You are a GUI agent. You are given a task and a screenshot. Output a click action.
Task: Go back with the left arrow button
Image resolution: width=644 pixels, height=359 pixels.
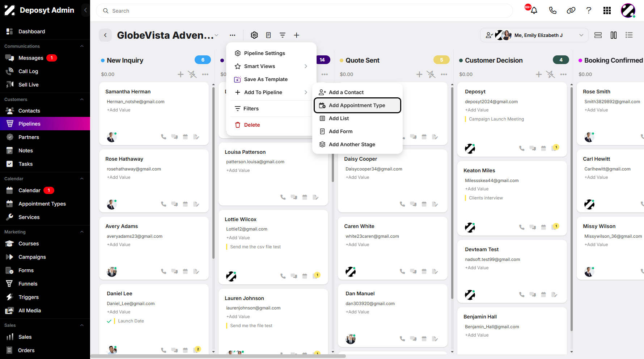pyautogui.click(x=105, y=35)
